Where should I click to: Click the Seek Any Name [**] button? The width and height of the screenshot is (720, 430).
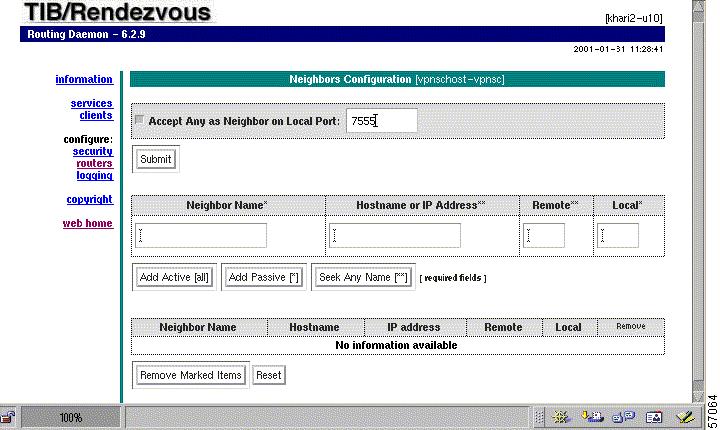point(363,277)
